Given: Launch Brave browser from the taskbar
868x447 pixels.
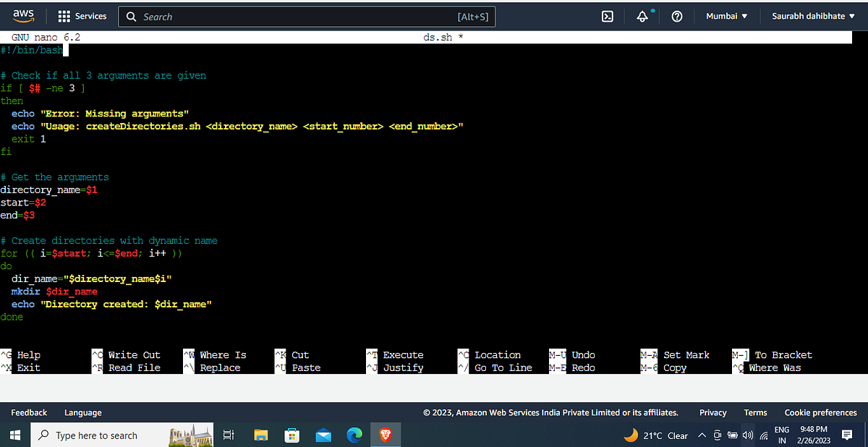Looking at the screenshot, I should pos(386,435).
